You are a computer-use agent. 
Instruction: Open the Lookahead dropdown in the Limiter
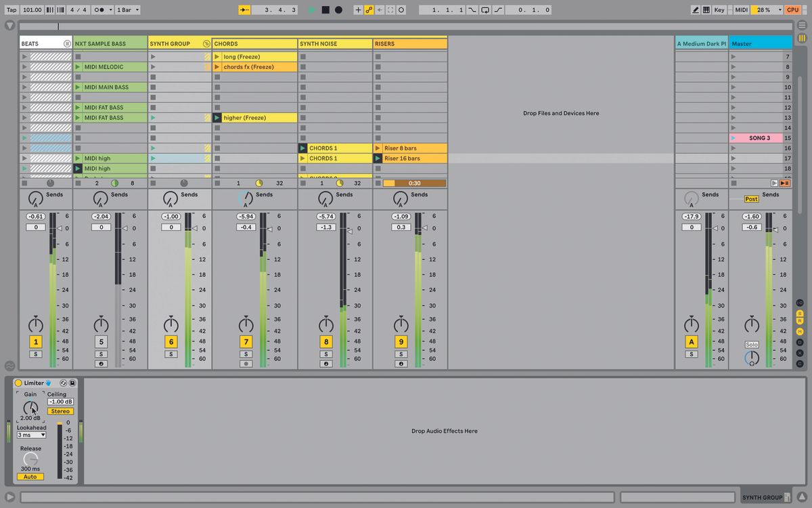[x=30, y=433]
